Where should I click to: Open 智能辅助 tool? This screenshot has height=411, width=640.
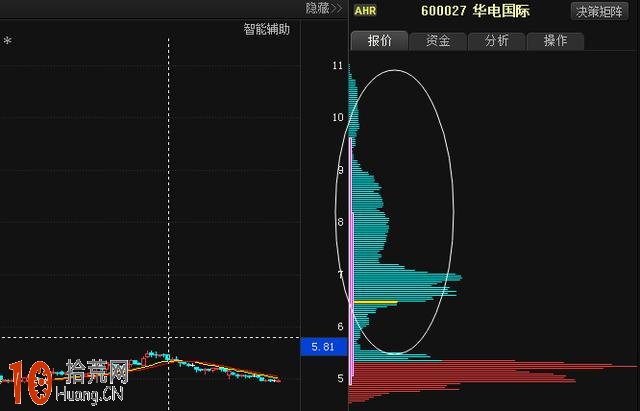[x=267, y=29]
